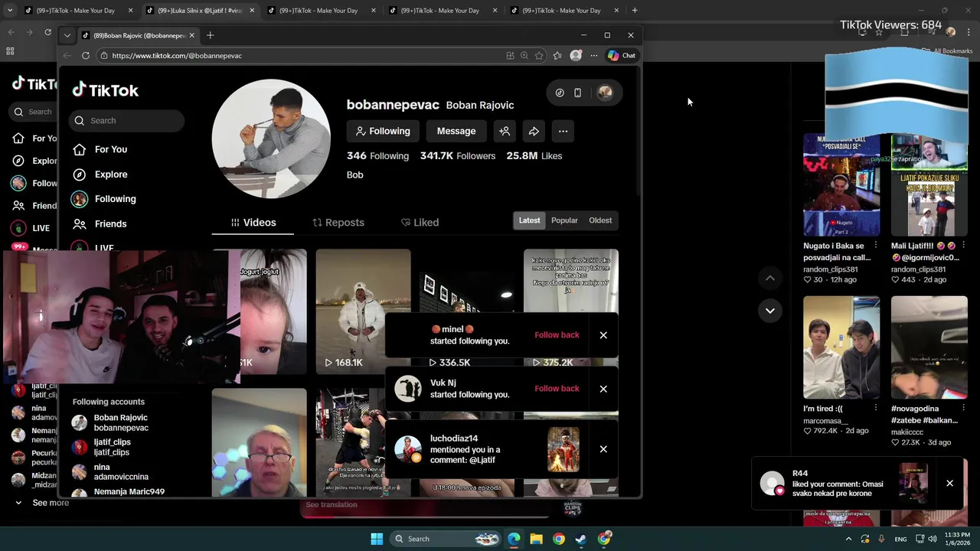This screenshot has height=551, width=980.
Task: Click the Windows Start button
Action: tap(377, 539)
